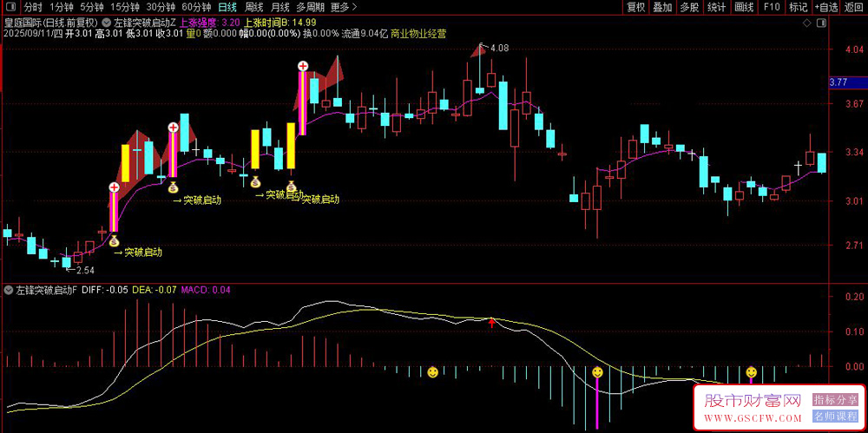Toggle the left side panel icon
The width and height of the screenshot is (868, 433).
coord(10,7)
